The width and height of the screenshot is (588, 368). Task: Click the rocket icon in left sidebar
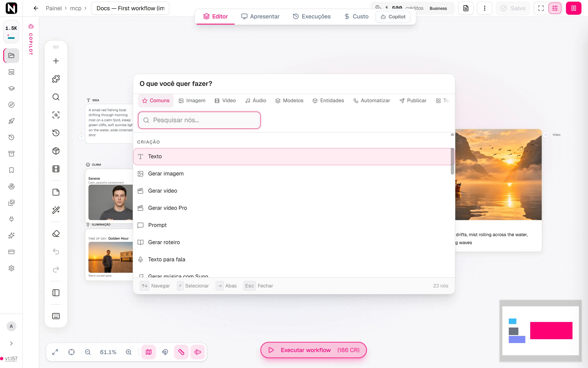[x=11, y=121]
